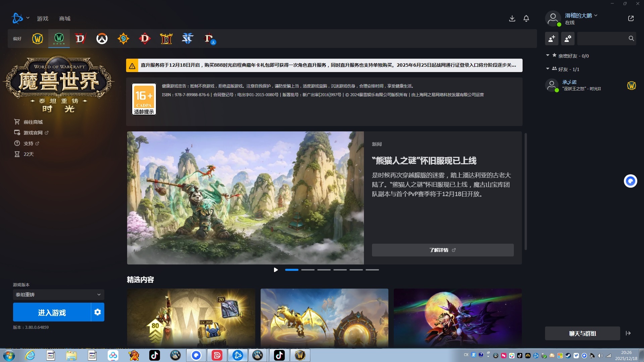Viewport: 644px width, 362px height.
Task: Open the downloads icon in top bar
Action: point(512,18)
